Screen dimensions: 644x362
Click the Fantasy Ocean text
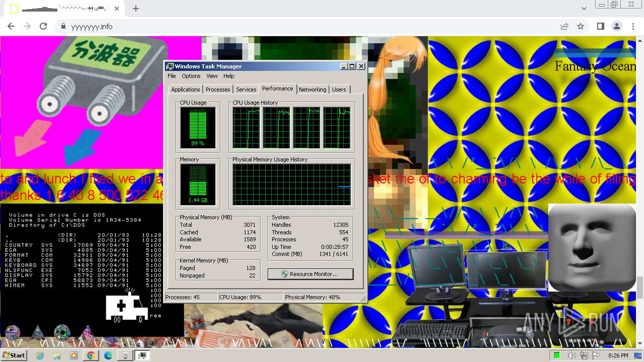coord(595,66)
